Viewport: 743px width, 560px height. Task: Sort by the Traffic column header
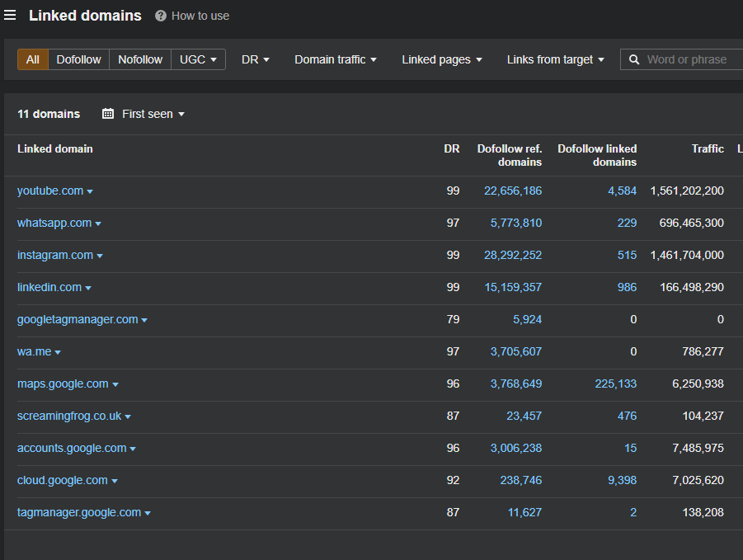click(708, 148)
